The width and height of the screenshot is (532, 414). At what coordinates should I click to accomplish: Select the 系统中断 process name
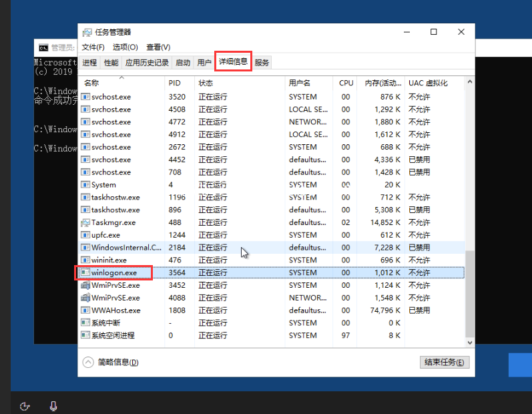click(x=106, y=323)
